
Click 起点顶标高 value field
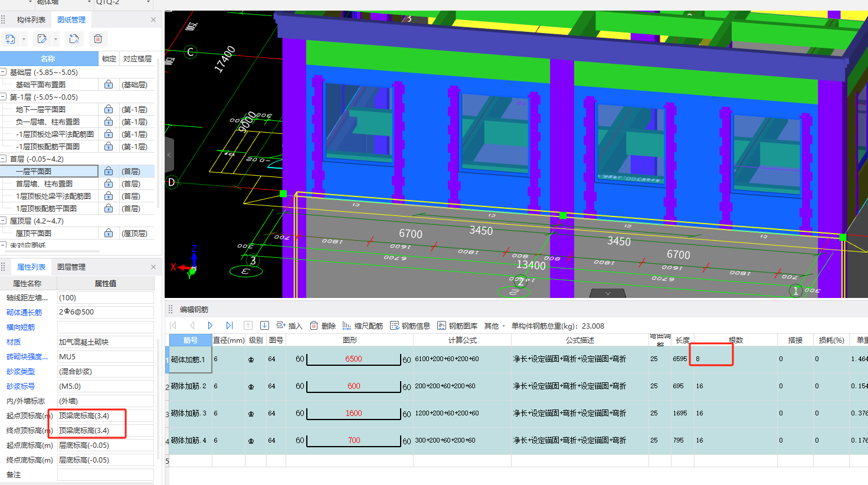106,415
